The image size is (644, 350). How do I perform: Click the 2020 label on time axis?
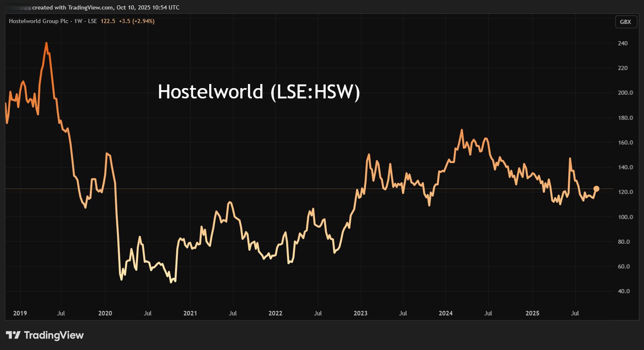(105, 313)
